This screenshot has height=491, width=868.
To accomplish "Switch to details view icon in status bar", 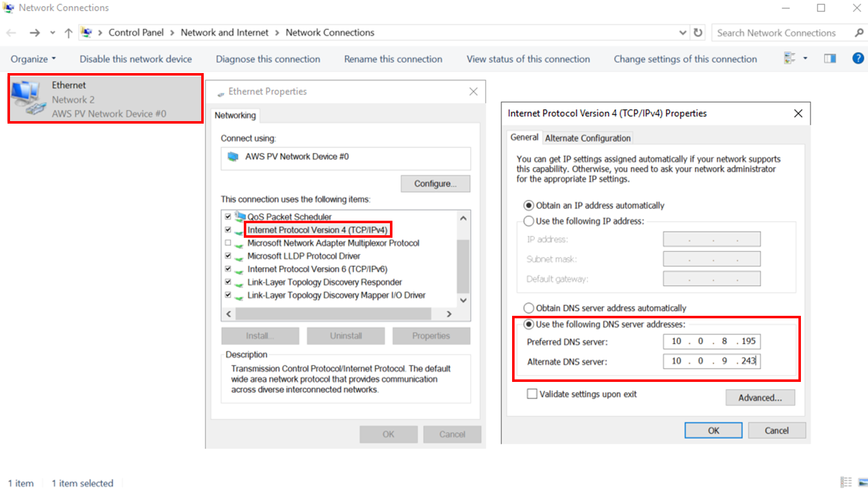I will pyautogui.click(x=846, y=482).
